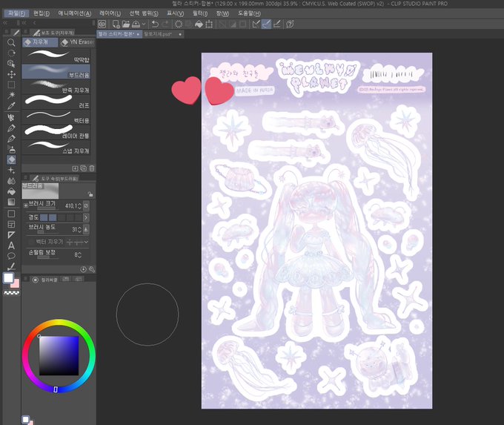Expand the hardness setting arrow

tap(86, 218)
